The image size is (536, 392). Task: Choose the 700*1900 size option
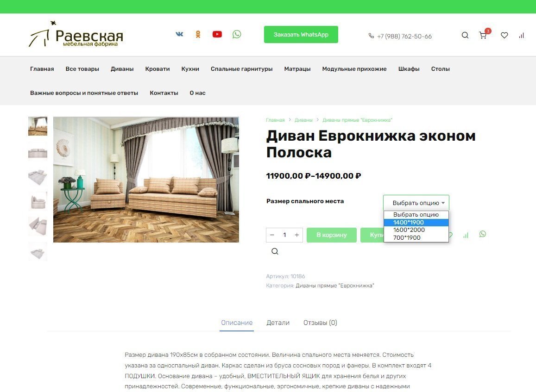point(416,238)
